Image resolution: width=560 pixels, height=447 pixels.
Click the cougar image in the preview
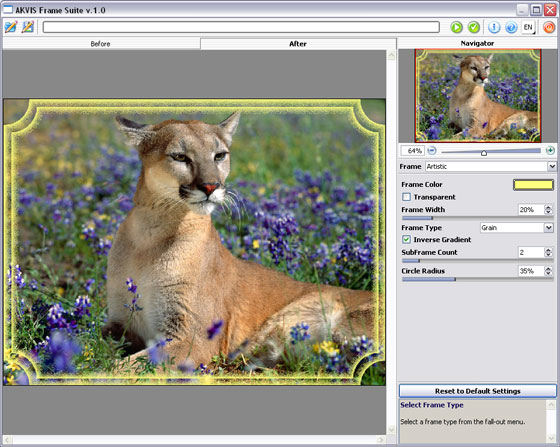195,242
